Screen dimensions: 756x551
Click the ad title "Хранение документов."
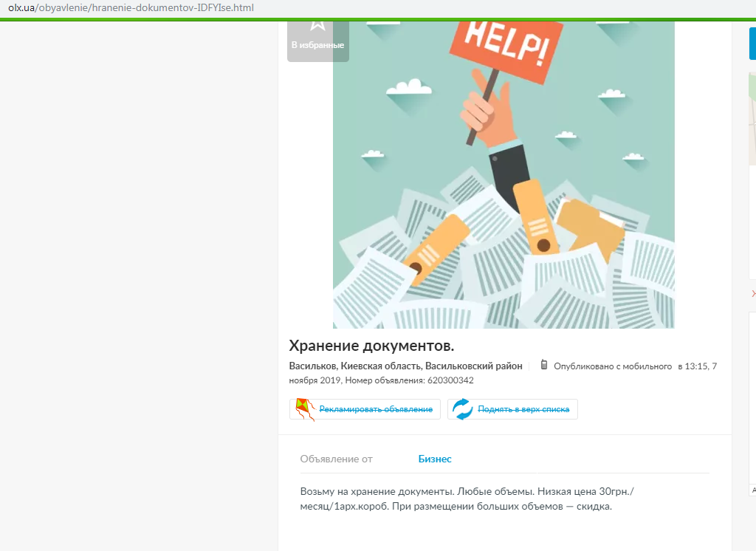tap(371, 346)
